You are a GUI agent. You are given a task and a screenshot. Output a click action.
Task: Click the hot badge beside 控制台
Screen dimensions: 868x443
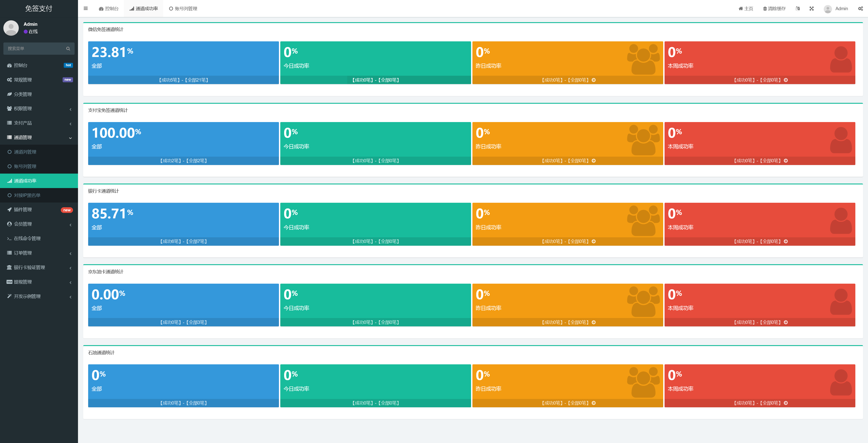(x=68, y=65)
